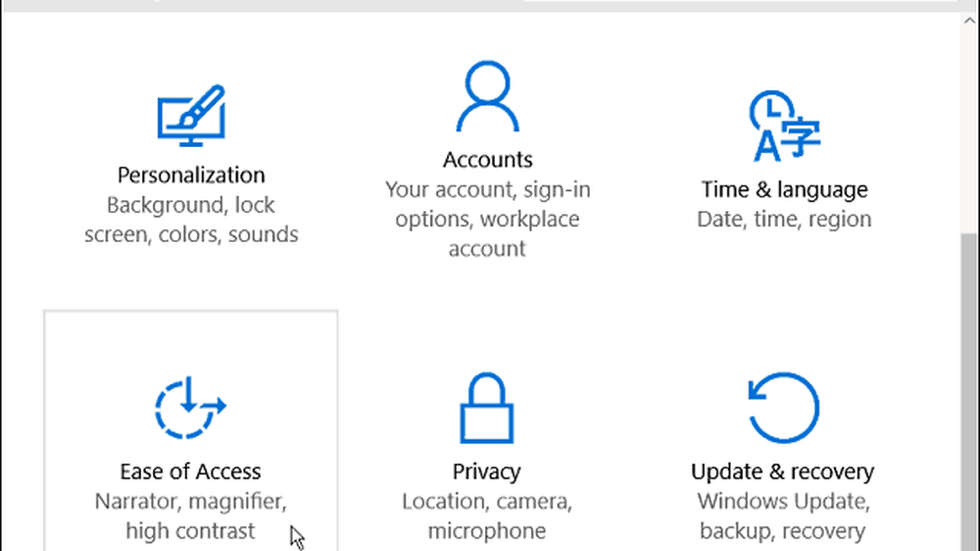Click the Accounts person silhouette icon
The width and height of the screenshot is (980, 551).
tap(487, 97)
